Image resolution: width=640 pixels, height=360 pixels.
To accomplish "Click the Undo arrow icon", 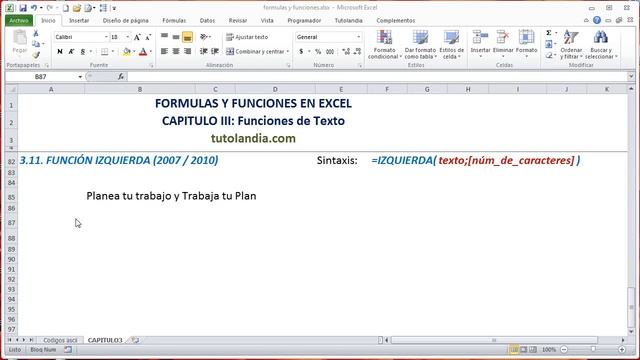I will click(x=34, y=8).
